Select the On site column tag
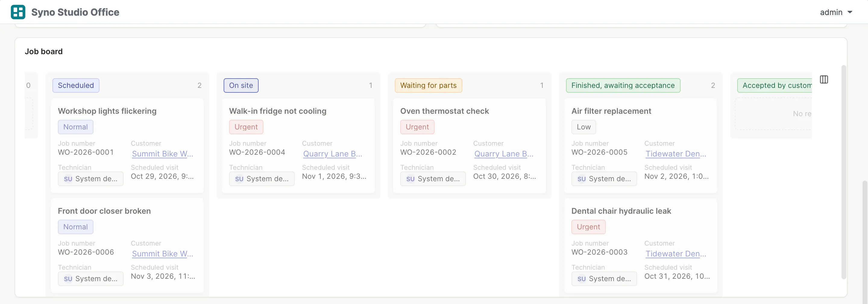Image resolution: width=868 pixels, height=304 pixels. 241,85
